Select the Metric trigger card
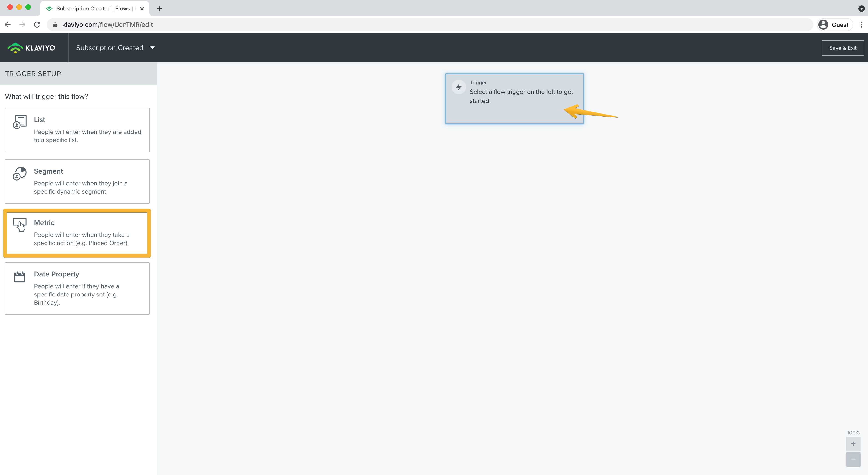Screen dimensions: 868x475 [x=77, y=233]
